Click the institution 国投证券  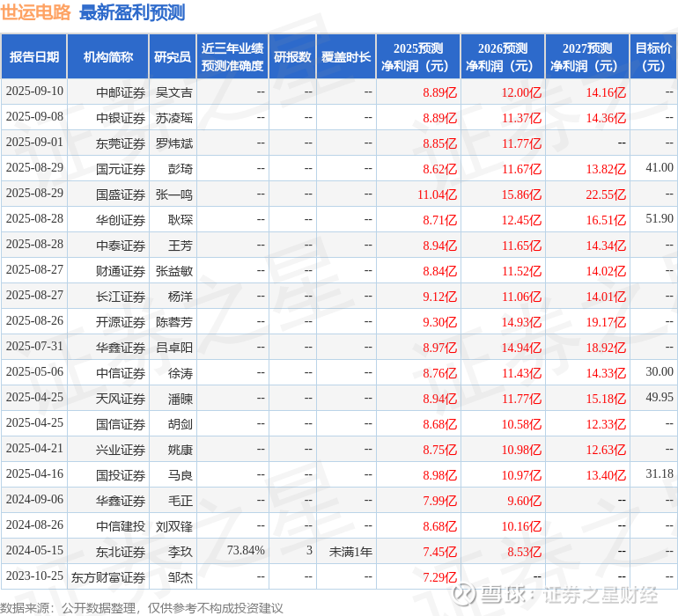[121, 475]
